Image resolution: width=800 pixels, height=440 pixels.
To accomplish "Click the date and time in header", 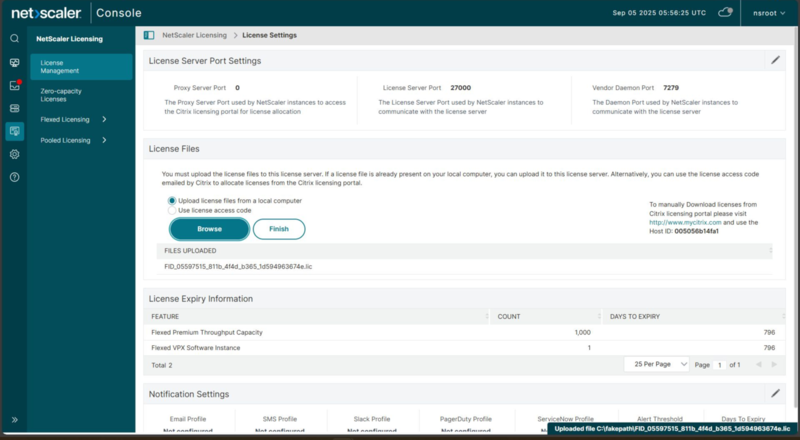I will 659,13.
